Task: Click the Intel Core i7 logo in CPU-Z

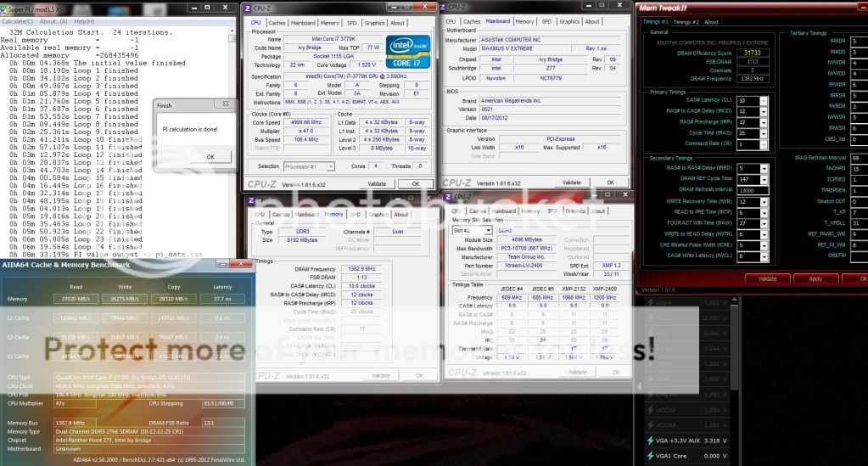Action: (x=406, y=52)
